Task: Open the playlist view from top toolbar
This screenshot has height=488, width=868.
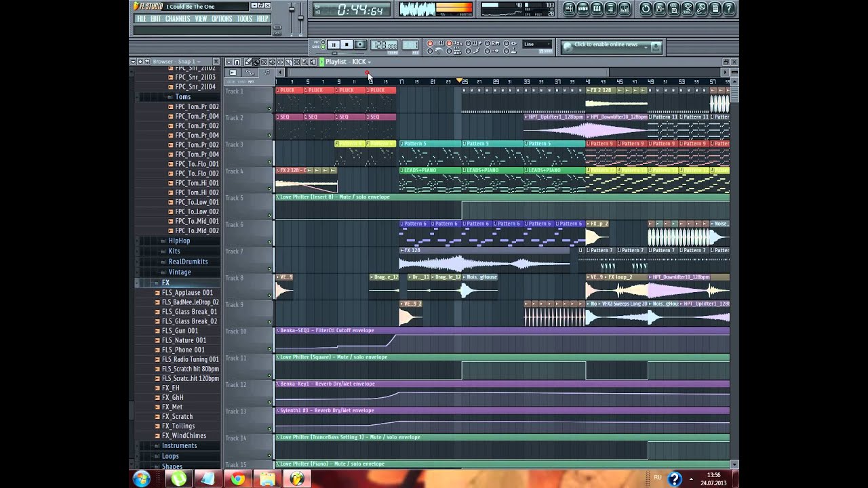Action: (569, 9)
